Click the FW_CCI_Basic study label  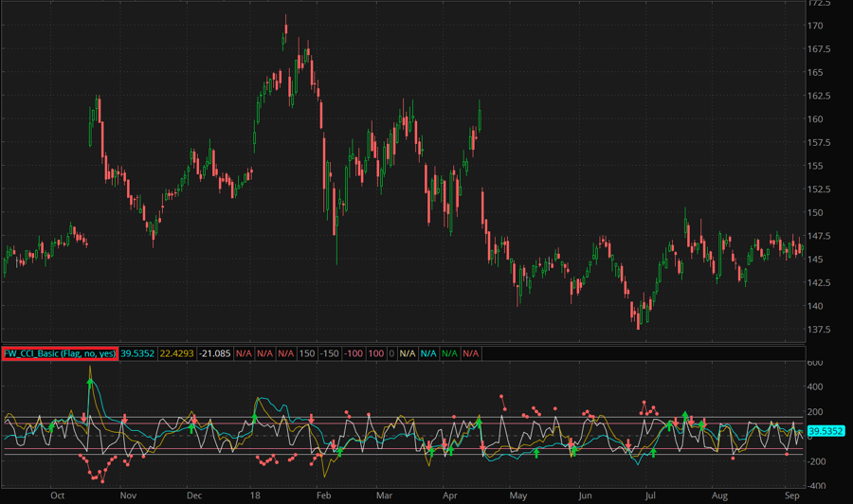tap(59, 353)
